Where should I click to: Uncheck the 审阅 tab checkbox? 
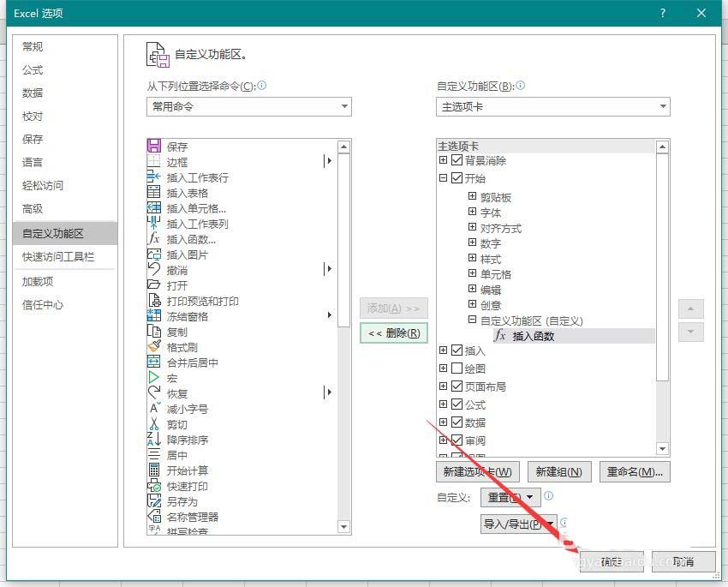(x=456, y=440)
